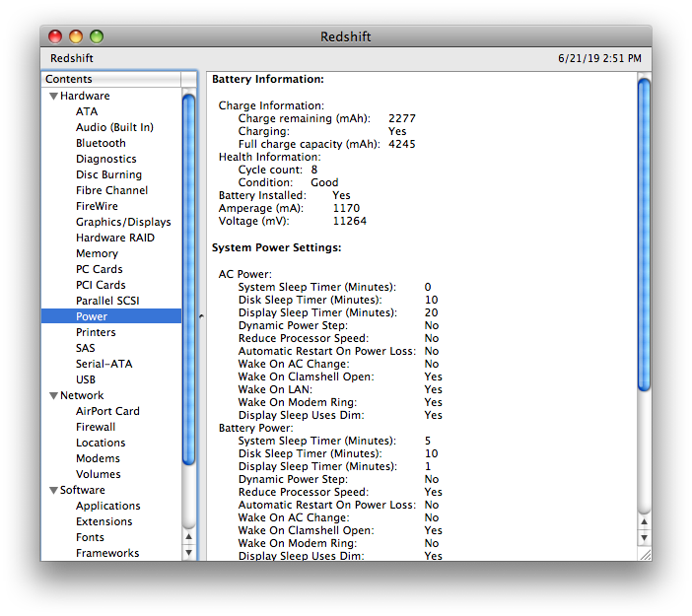Select Graphics/Displays item
692x616 pixels.
pyautogui.click(x=123, y=222)
